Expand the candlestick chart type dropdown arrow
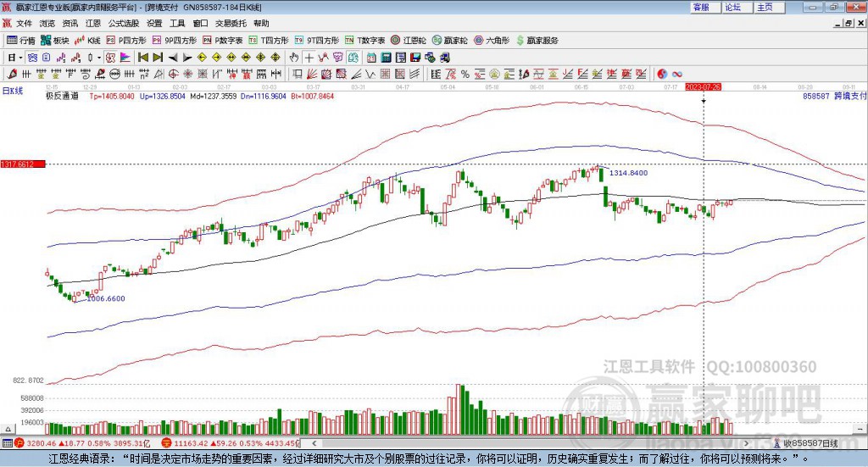 (99, 58)
